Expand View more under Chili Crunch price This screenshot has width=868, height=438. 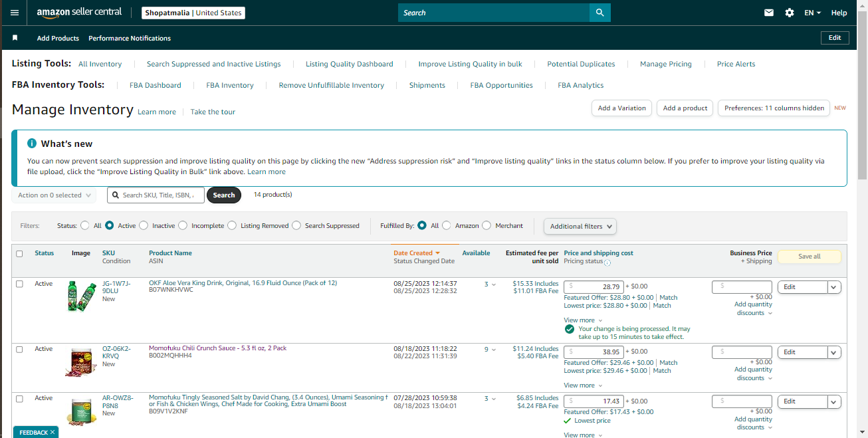click(x=583, y=385)
